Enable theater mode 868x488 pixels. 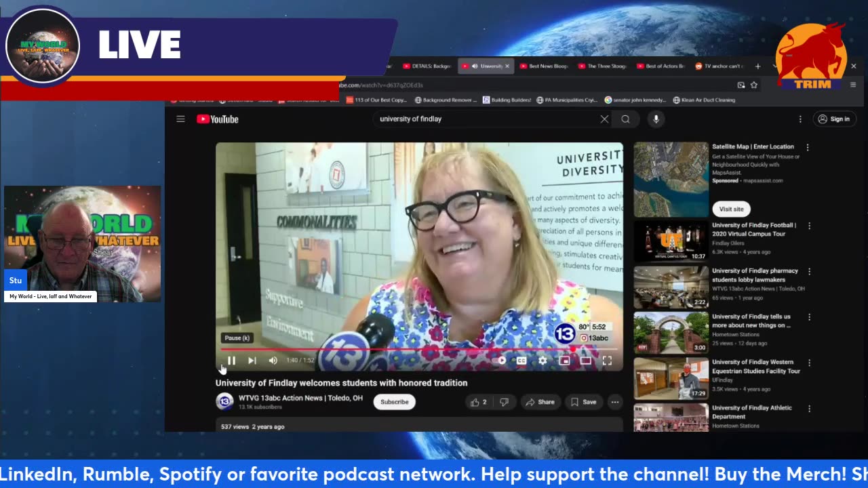[x=585, y=361]
